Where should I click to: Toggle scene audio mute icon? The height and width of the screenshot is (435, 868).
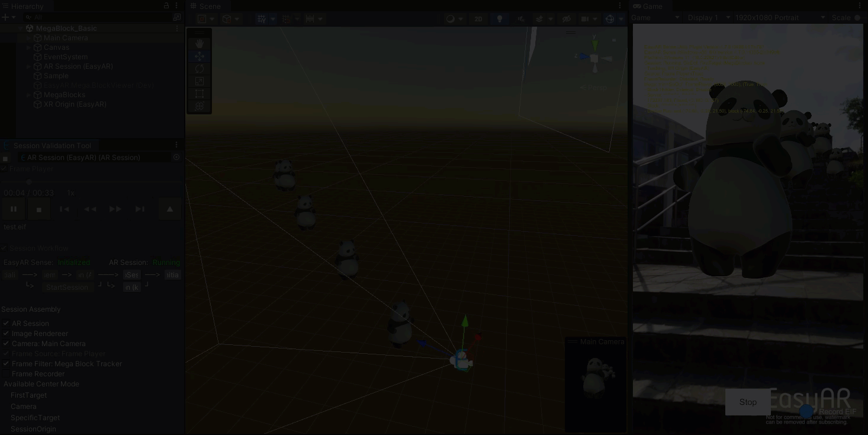click(521, 19)
